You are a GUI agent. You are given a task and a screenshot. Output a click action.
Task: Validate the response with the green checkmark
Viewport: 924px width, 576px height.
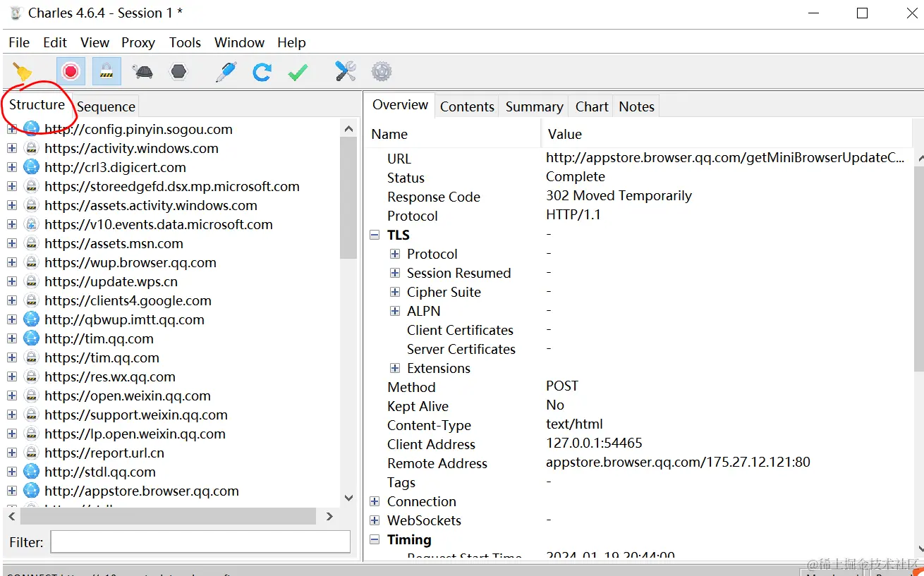click(298, 72)
